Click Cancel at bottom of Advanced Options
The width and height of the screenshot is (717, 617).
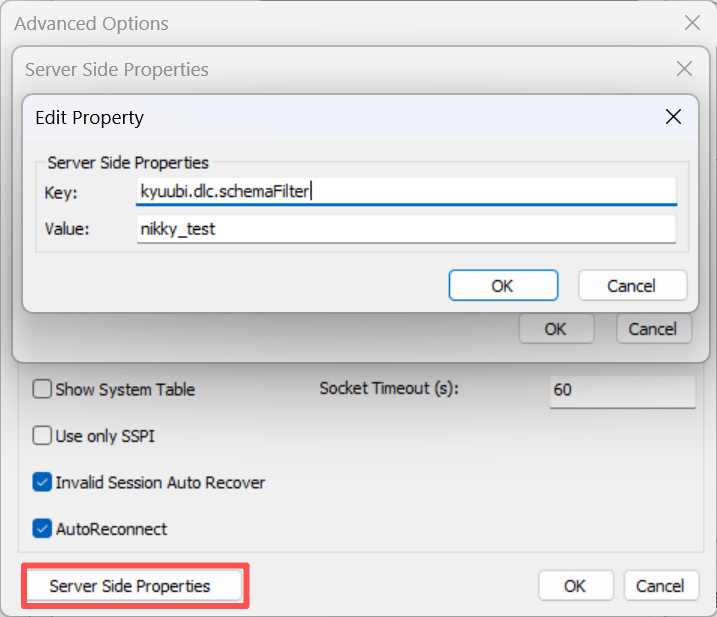tap(660, 586)
